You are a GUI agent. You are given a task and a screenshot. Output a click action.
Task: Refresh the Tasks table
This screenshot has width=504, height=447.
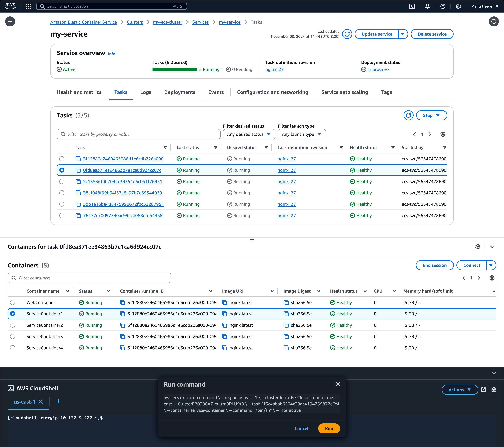pyautogui.click(x=408, y=115)
